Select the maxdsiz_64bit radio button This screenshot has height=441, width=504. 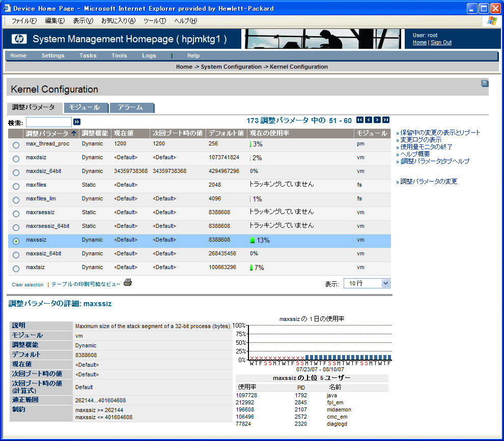pos(16,172)
